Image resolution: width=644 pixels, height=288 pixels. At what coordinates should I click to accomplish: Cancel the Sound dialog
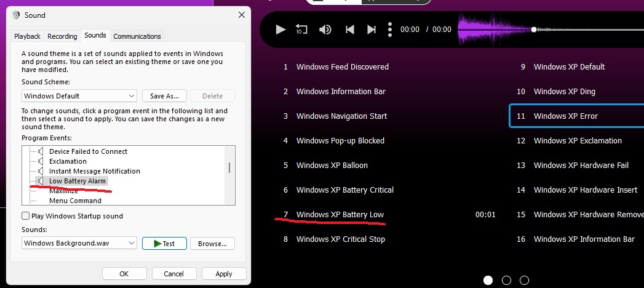173,274
